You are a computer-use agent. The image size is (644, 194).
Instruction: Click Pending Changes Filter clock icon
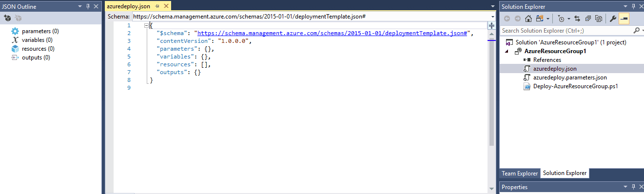point(561,19)
